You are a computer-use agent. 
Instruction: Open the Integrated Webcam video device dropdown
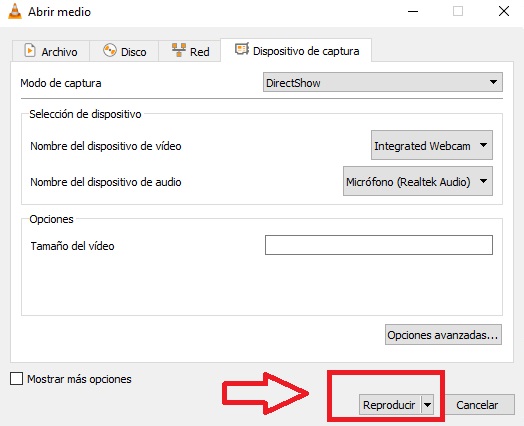click(432, 145)
